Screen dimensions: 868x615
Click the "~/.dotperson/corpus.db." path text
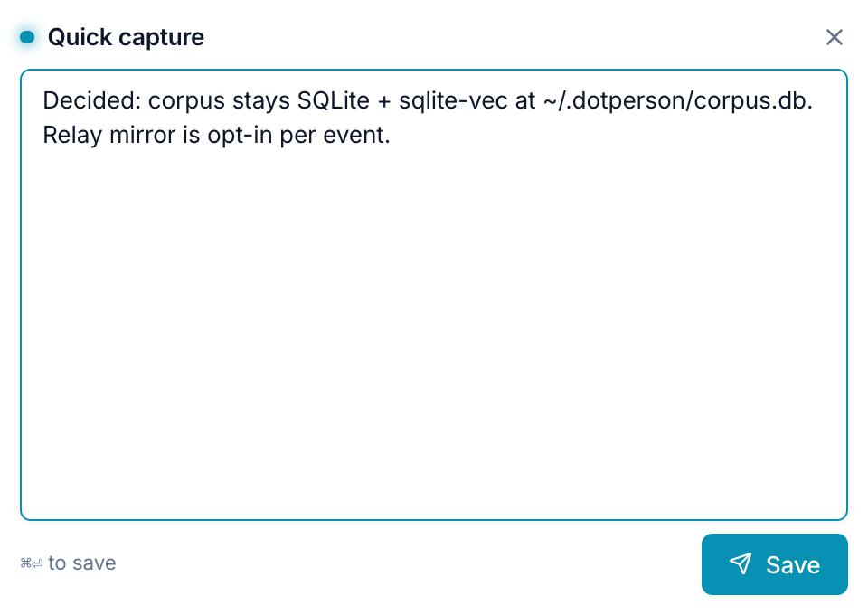(x=678, y=102)
